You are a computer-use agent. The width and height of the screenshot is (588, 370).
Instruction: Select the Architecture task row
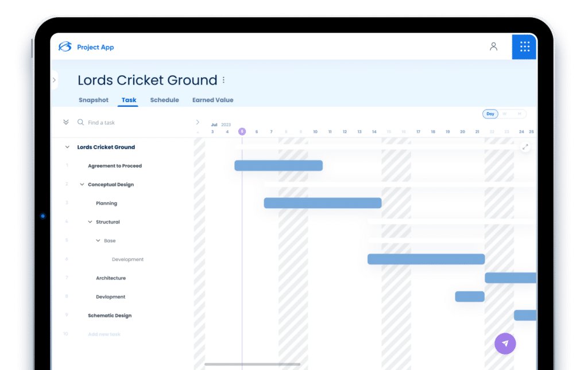click(111, 278)
